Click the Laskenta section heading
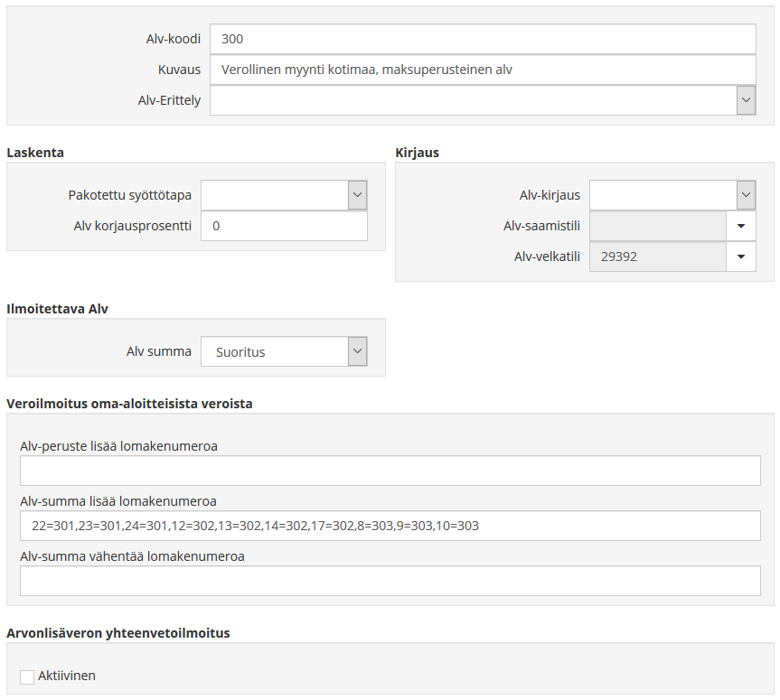This screenshot has width=780, height=700. pos(35,153)
